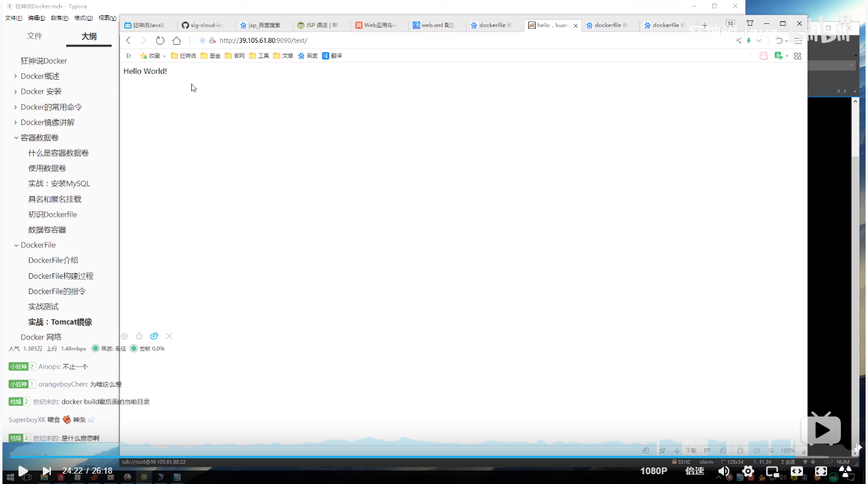Toggle web fullscreen mode in video player
The width and height of the screenshot is (868, 484).
[797, 471]
